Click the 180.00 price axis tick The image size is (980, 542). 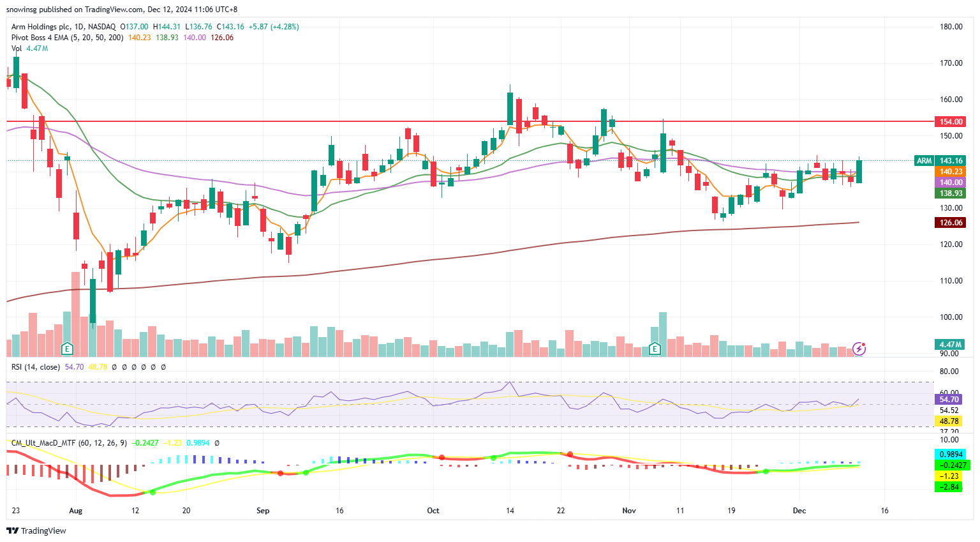(x=951, y=27)
